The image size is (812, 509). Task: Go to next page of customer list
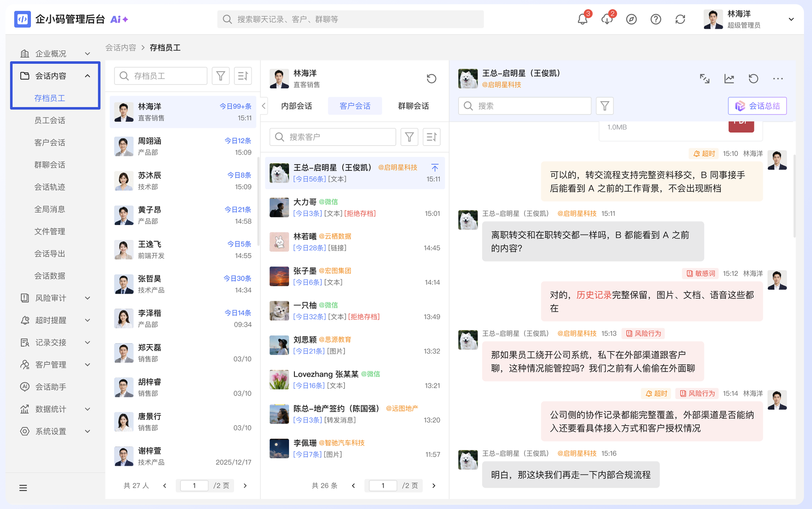434,486
